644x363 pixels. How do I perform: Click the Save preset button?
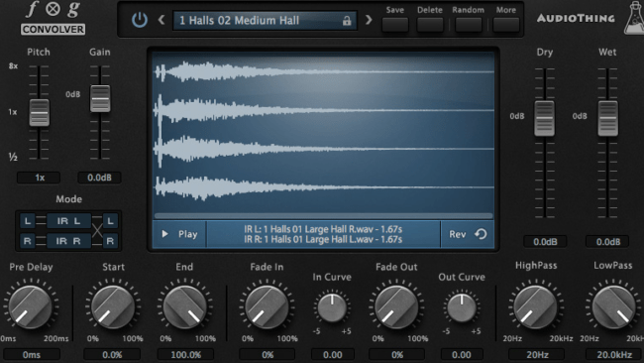point(395,25)
